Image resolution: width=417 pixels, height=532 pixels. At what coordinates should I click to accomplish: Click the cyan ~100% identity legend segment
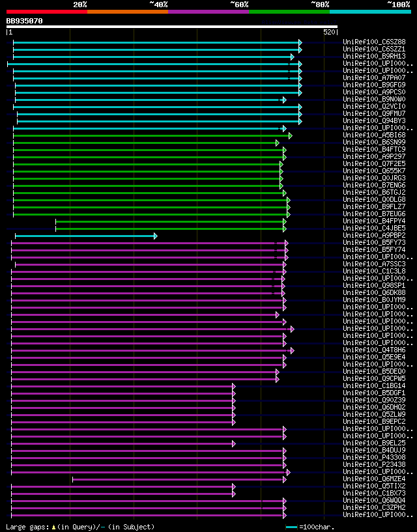click(x=371, y=12)
